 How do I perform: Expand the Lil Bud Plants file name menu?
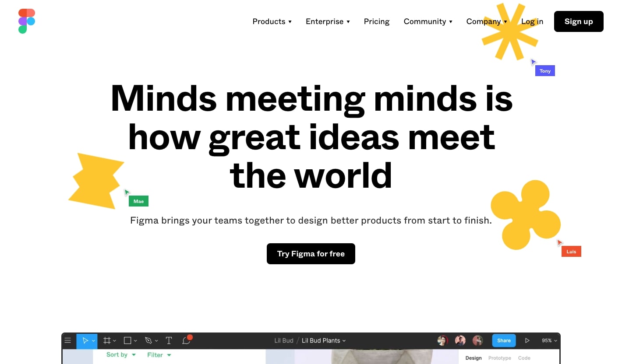pyautogui.click(x=324, y=340)
